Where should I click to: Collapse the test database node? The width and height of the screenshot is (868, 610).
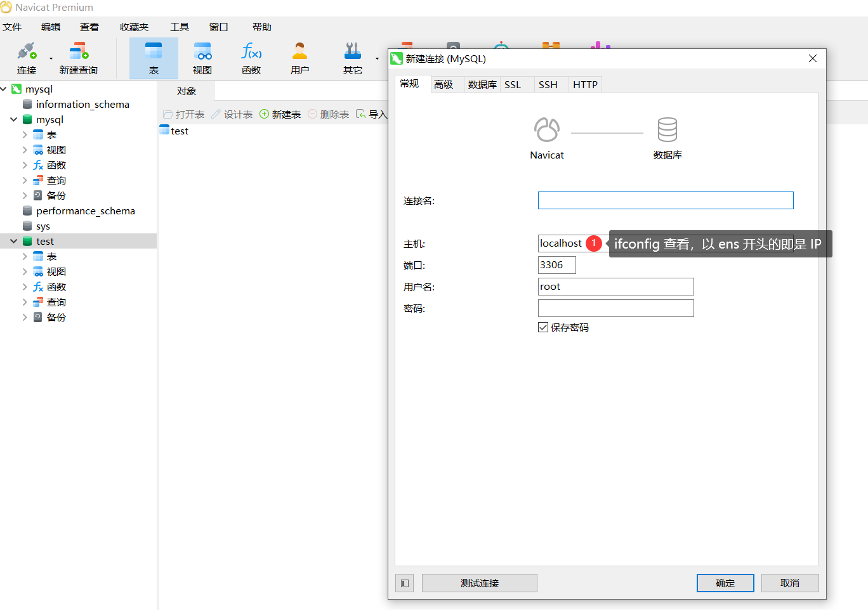coord(14,241)
